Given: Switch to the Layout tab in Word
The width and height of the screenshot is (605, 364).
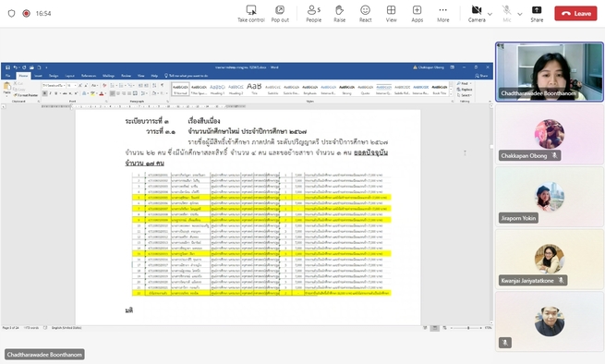Looking at the screenshot, I should [70, 76].
